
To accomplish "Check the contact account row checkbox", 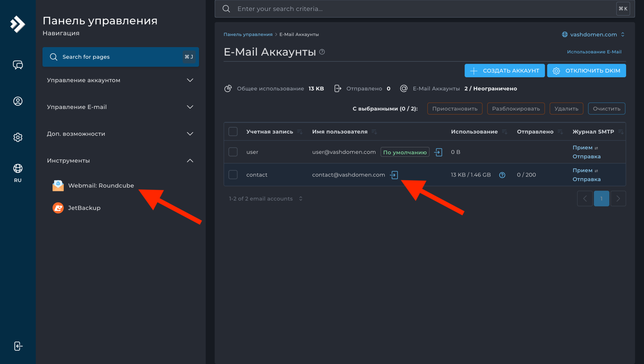I will (x=233, y=175).
